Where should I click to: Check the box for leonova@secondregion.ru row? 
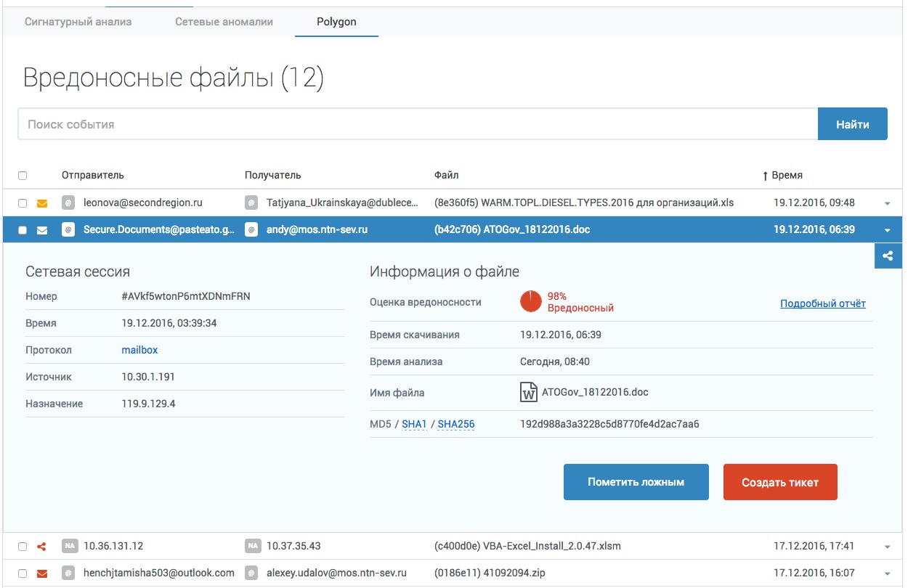23,203
